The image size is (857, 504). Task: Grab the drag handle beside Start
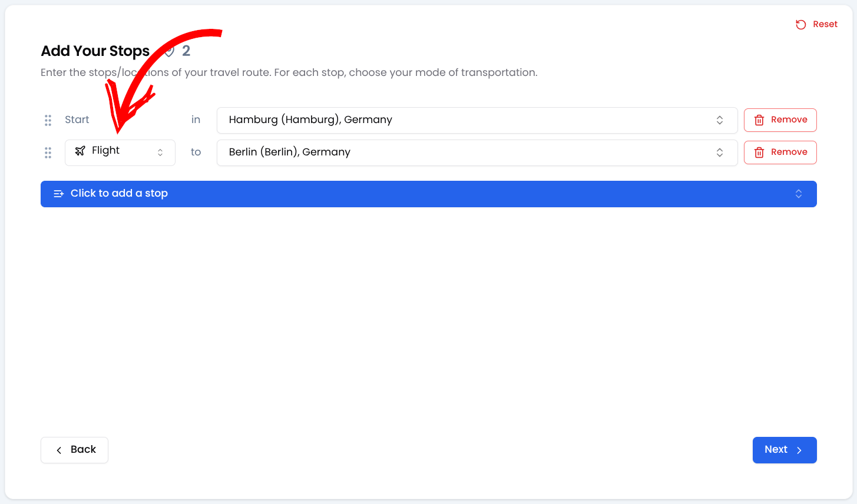[48, 120]
